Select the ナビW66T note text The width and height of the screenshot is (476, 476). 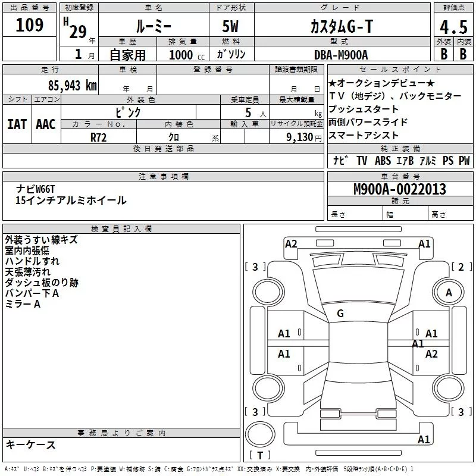point(36,189)
